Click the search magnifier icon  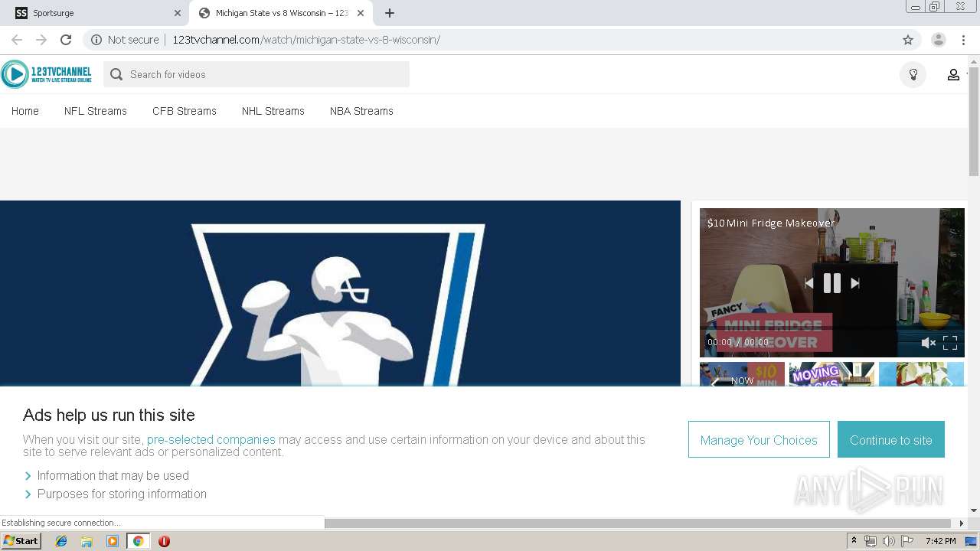coord(116,74)
